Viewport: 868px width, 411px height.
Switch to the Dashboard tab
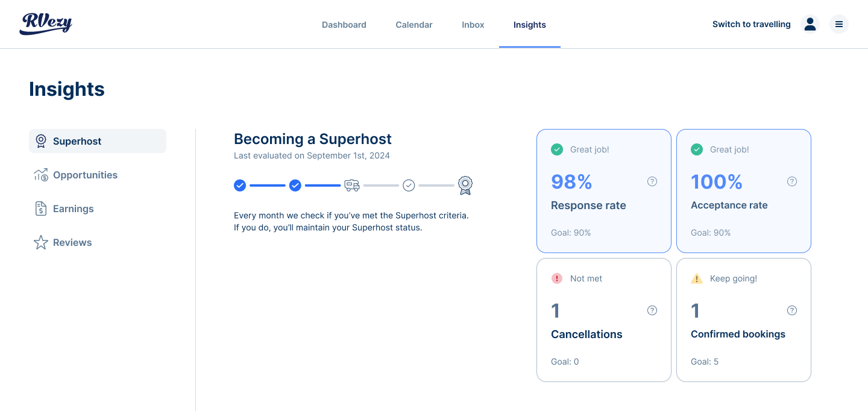344,25
